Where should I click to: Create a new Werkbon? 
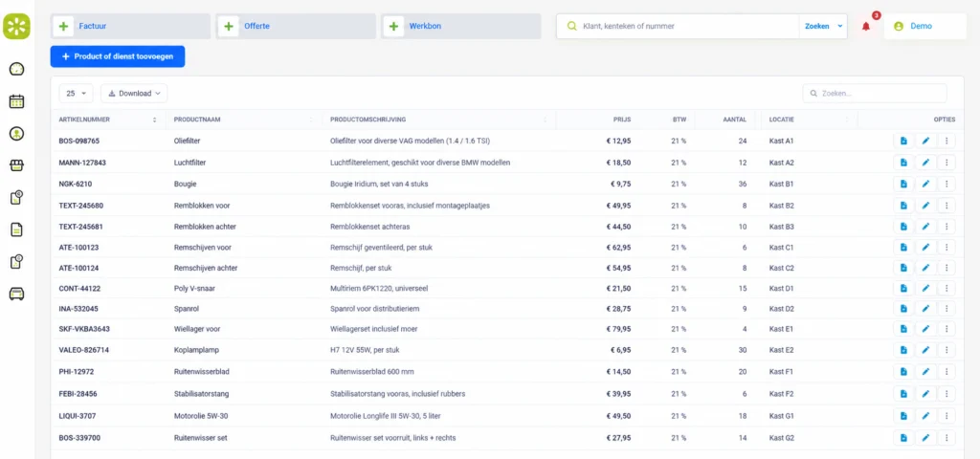pyautogui.click(x=460, y=26)
